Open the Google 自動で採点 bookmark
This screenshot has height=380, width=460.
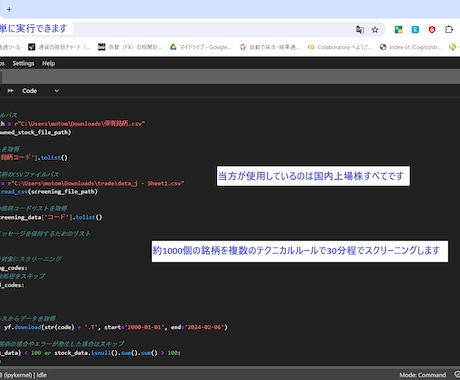tap(270, 47)
